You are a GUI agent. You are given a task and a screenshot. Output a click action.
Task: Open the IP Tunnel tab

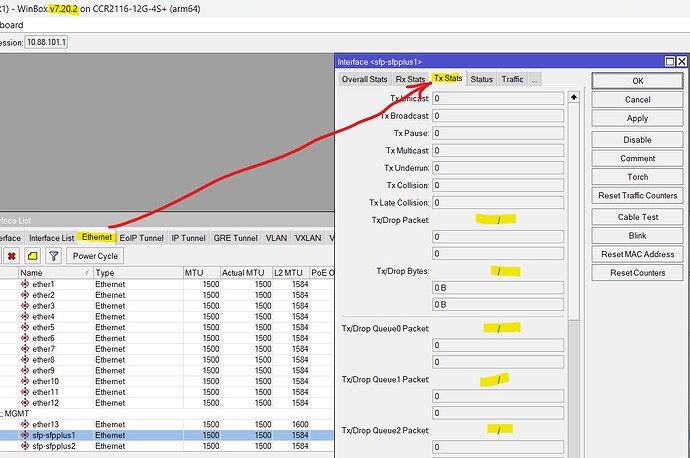188,238
